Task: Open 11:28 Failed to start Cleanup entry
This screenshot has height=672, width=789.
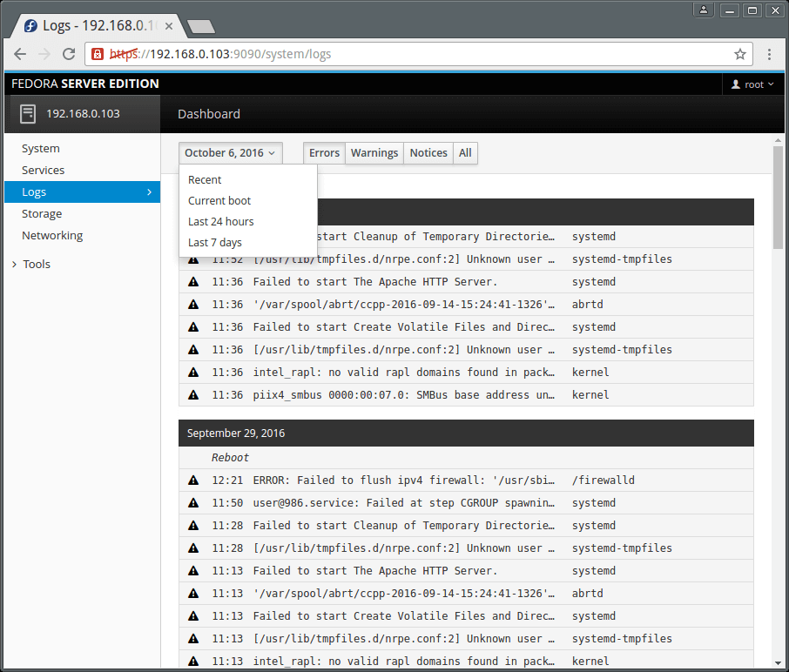Action: coord(466,526)
